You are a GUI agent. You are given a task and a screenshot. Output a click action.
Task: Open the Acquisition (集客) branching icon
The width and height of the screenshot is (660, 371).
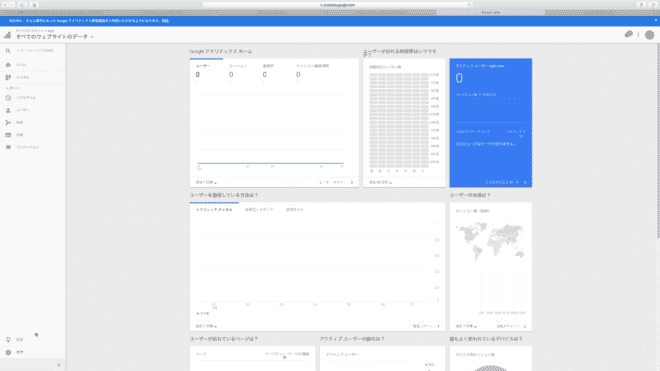pos(8,123)
